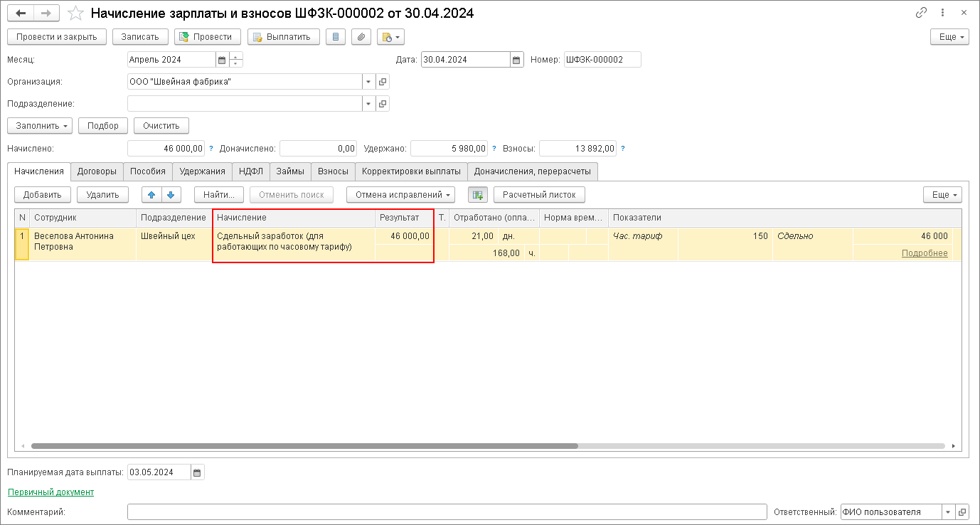Expand the Подразделение dropdown list
The image size is (980, 525).
click(368, 104)
